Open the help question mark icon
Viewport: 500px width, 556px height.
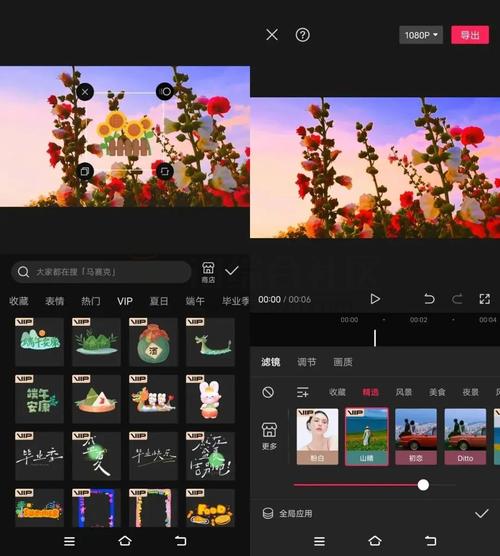(302, 35)
